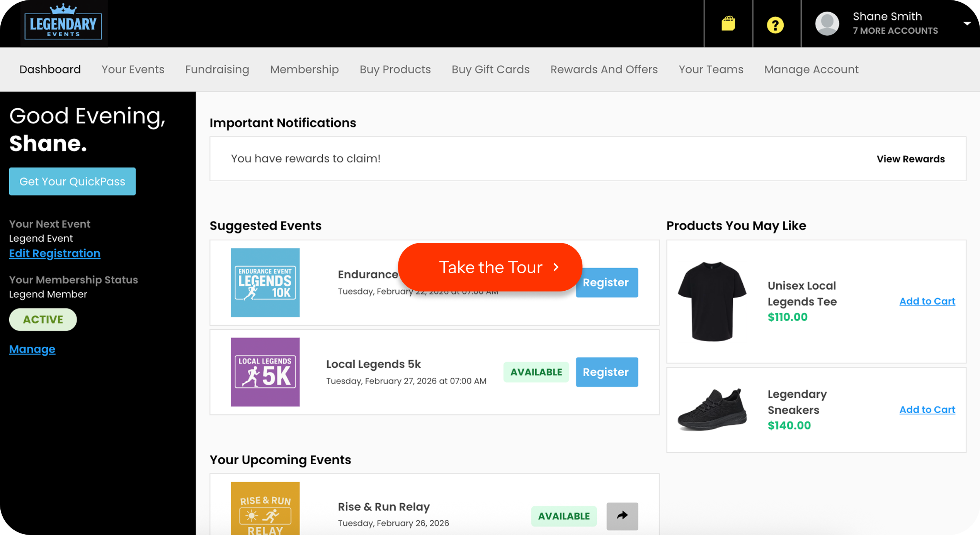The height and width of the screenshot is (535, 980).
Task: Click the share arrow for Rise & Run Relay
Action: coord(622,516)
